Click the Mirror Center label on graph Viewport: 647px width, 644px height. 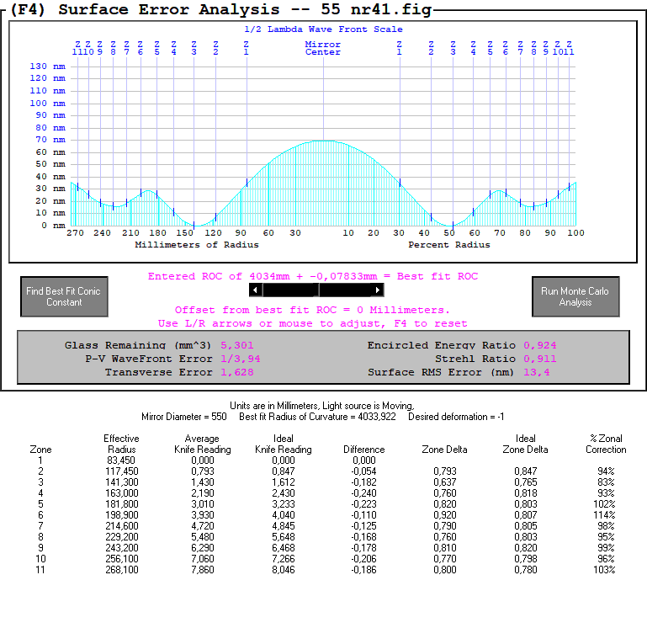[x=323, y=48]
